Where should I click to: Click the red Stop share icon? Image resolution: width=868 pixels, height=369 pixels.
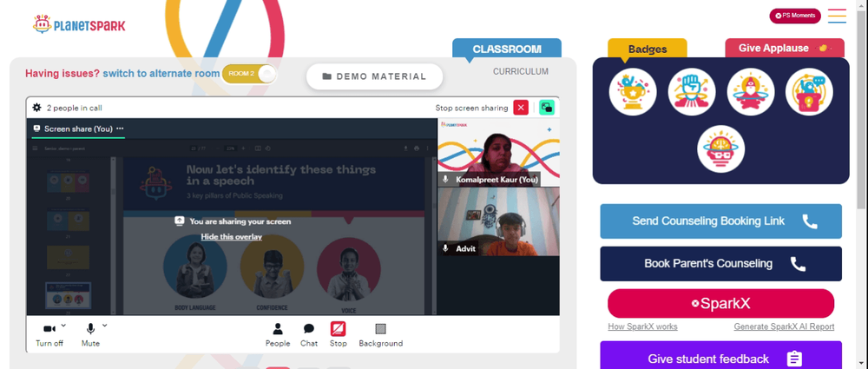tap(339, 329)
